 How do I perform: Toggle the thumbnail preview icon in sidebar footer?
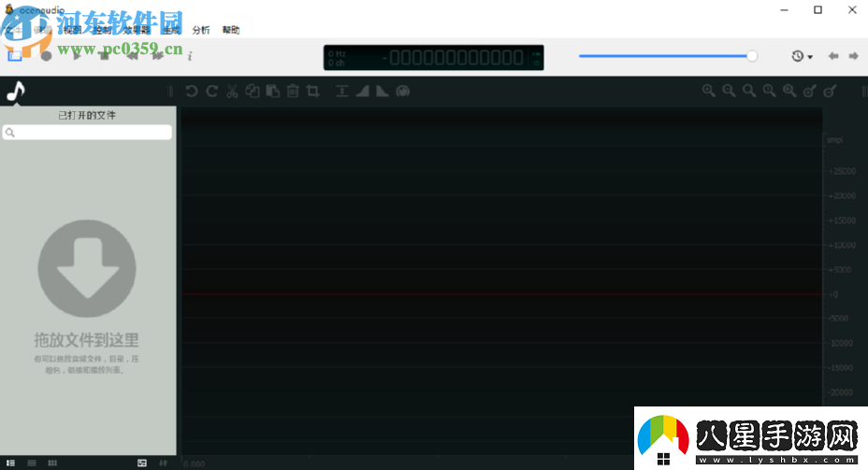142,463
